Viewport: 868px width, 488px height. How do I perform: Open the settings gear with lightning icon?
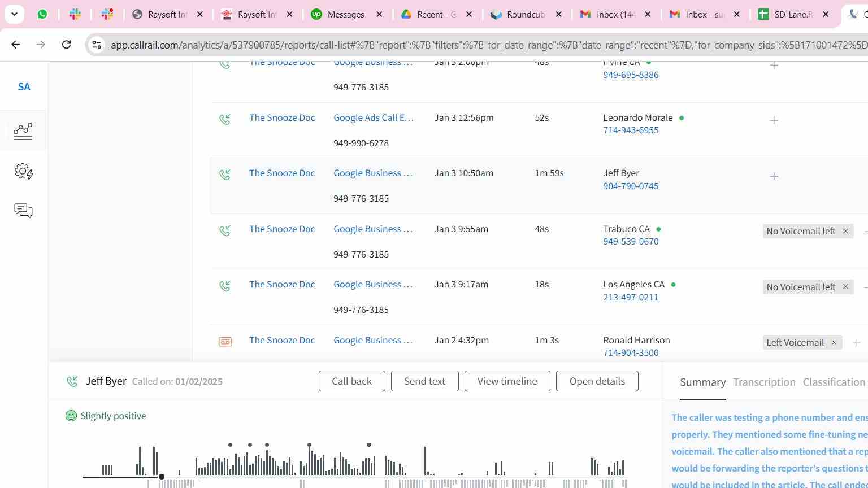coord(23,171)
